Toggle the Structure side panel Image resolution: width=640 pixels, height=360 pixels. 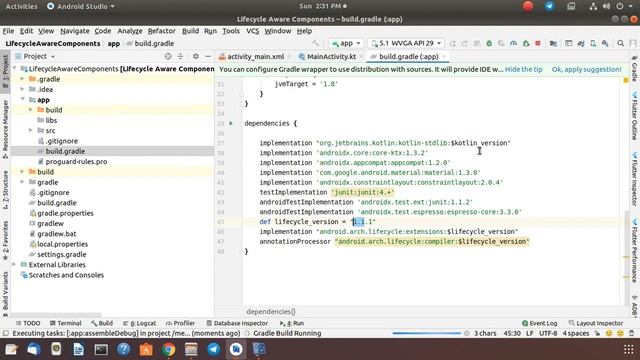click(x=5, y=190)
